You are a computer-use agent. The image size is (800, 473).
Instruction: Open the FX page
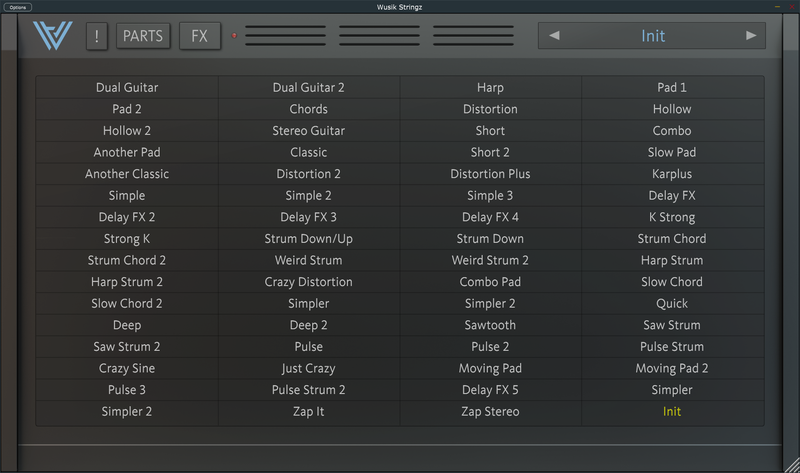(x=199, y=36)
